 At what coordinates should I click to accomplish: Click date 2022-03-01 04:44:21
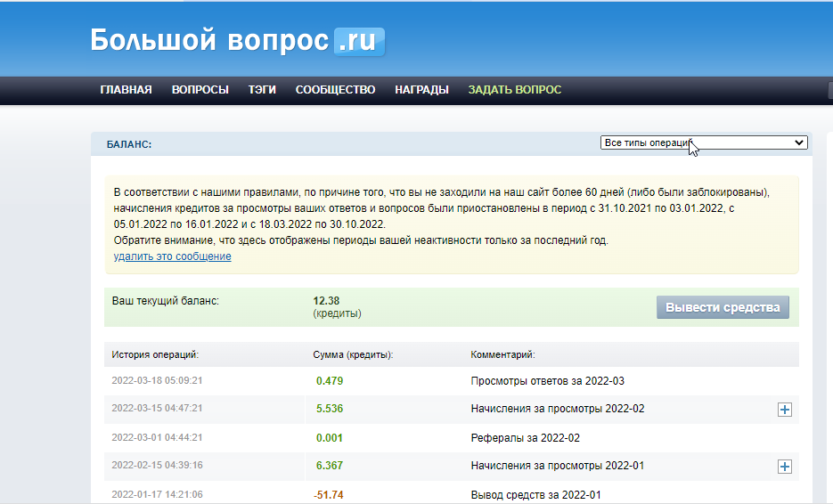(157, 437)
